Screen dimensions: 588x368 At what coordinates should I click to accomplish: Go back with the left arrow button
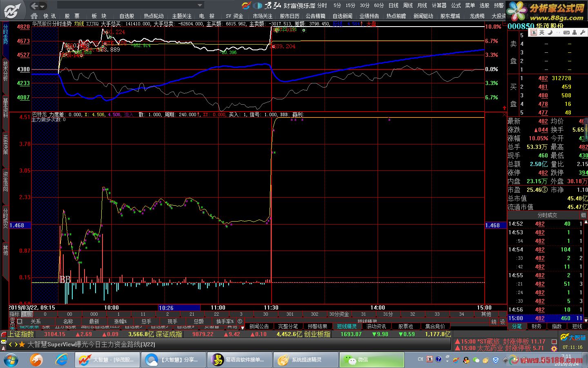[35, 6]
